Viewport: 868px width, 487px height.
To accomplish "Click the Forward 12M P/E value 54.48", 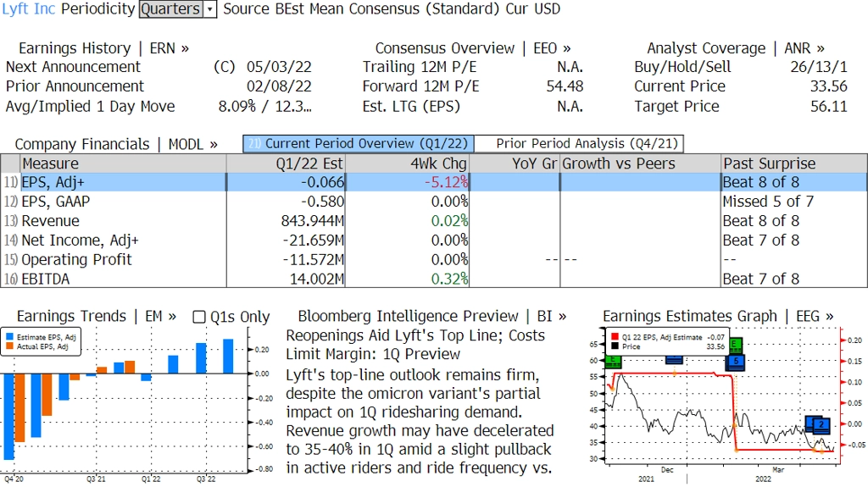I will coord(565,86).
